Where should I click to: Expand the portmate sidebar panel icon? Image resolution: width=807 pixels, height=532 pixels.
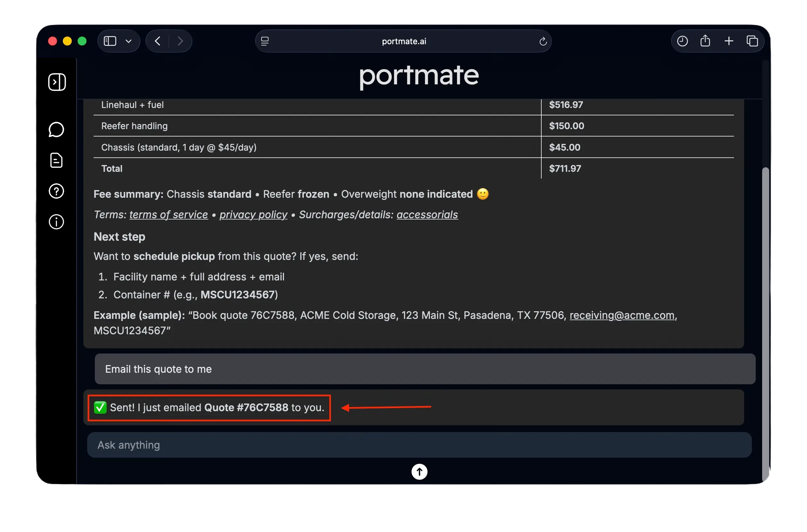click(57, 82)
